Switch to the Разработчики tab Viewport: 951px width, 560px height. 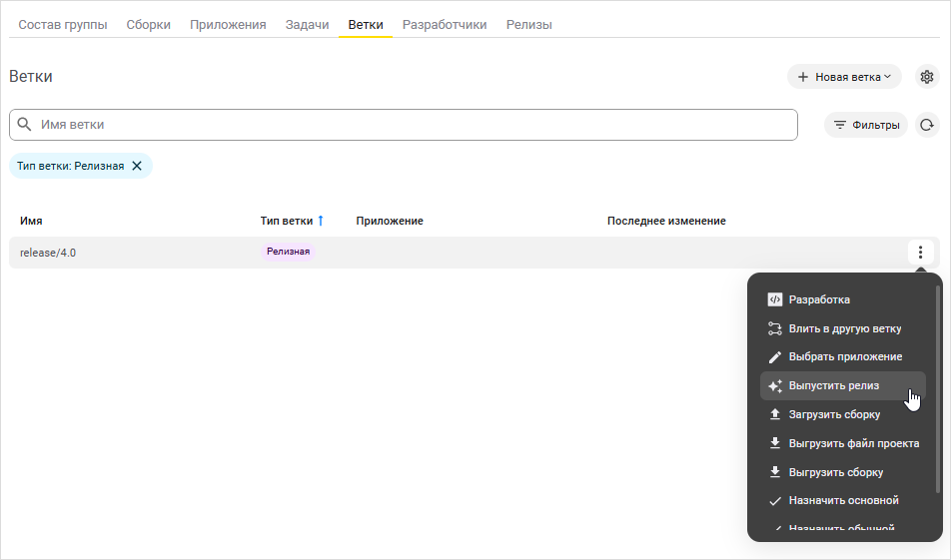click(x=445, y=25)
